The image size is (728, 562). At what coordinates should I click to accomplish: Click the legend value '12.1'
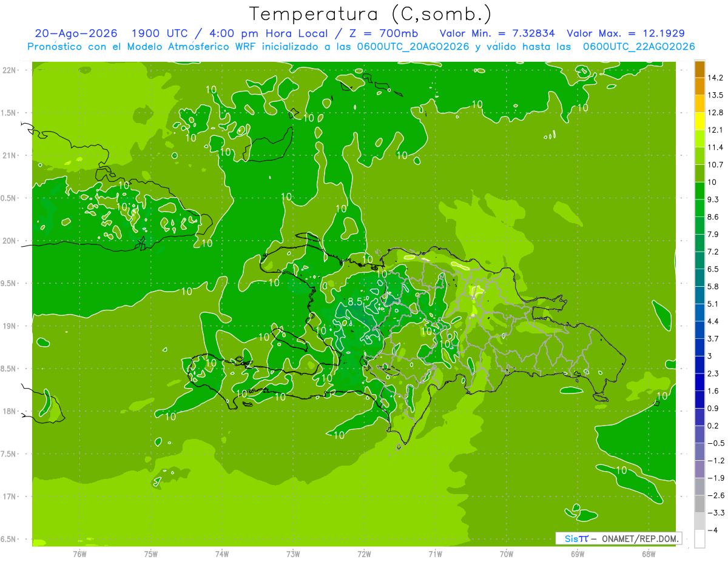point(716,130)
